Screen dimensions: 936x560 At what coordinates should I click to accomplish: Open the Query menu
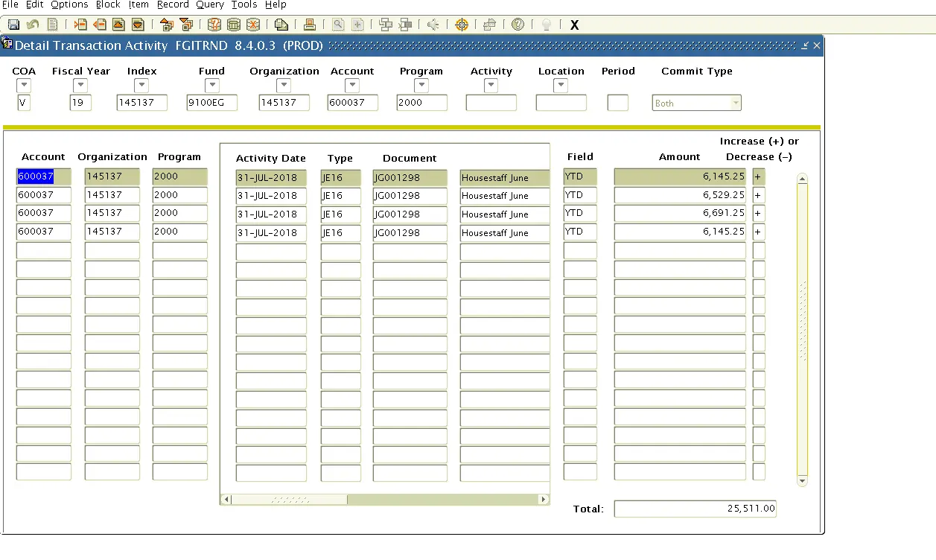pyautogui.click(x=210, y=4)
